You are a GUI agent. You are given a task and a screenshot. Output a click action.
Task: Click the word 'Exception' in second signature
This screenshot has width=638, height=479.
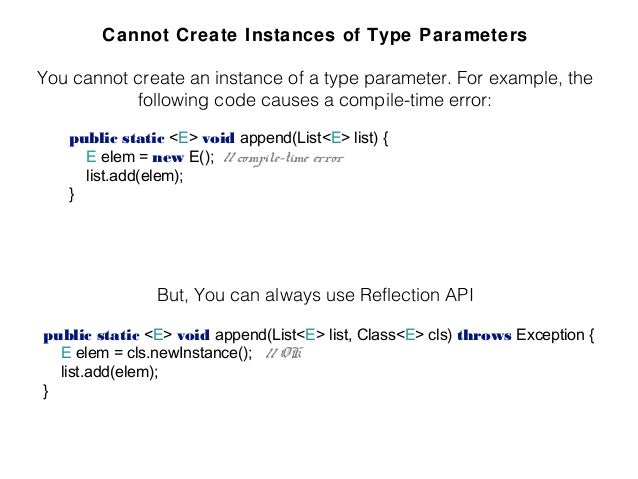[x=550, y=335]
